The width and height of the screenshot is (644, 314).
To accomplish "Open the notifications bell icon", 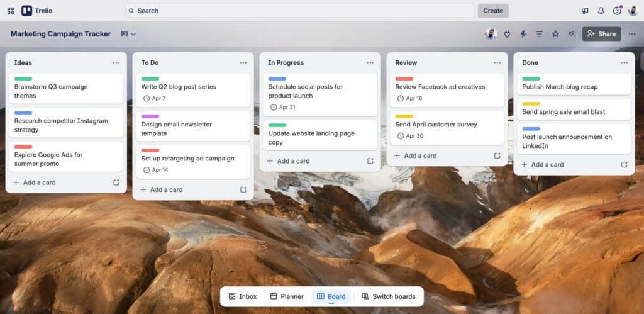I will pyautogui.click(x=601, y=11).
